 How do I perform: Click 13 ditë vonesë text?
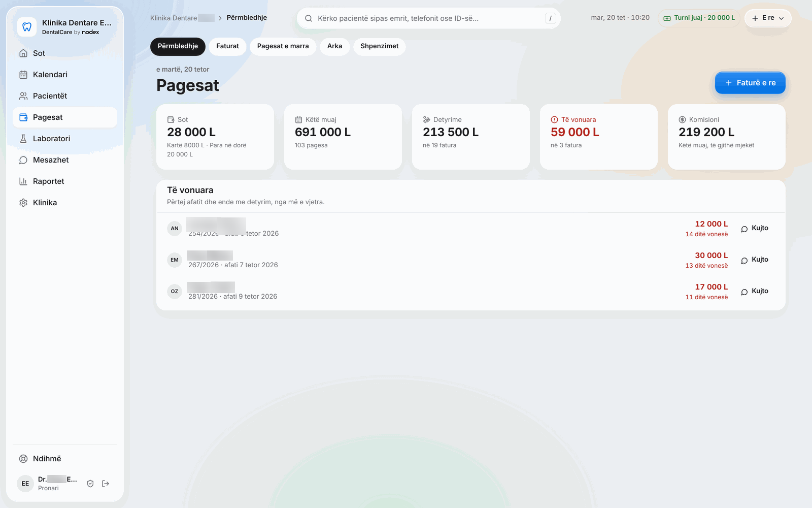coord(706,266)
